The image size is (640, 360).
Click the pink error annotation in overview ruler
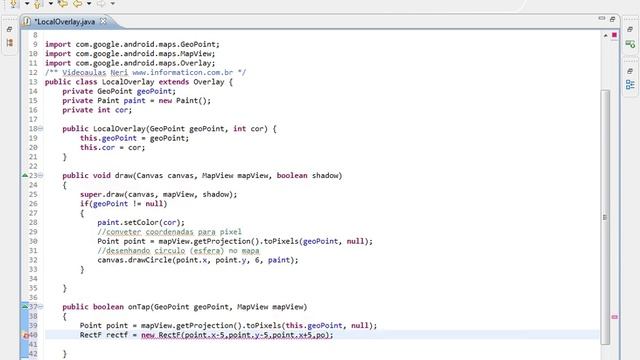(614, 317)
